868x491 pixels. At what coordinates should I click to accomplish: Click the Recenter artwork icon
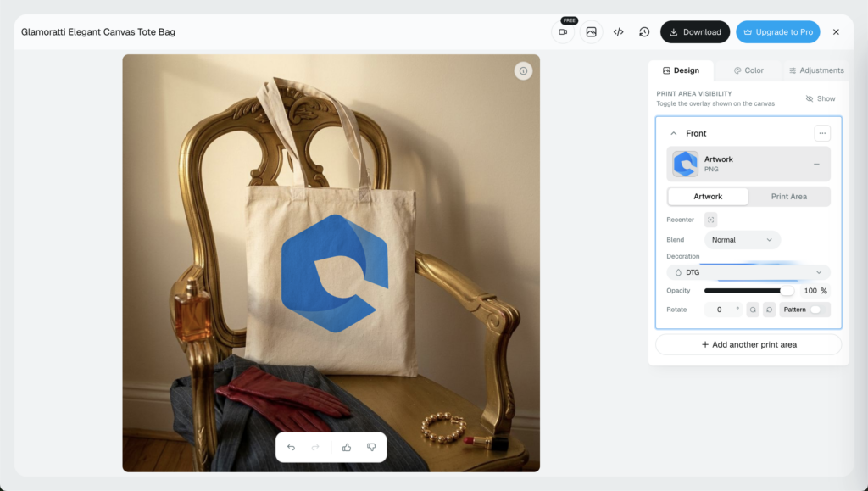pyautogui.click(x=711, y=220)
